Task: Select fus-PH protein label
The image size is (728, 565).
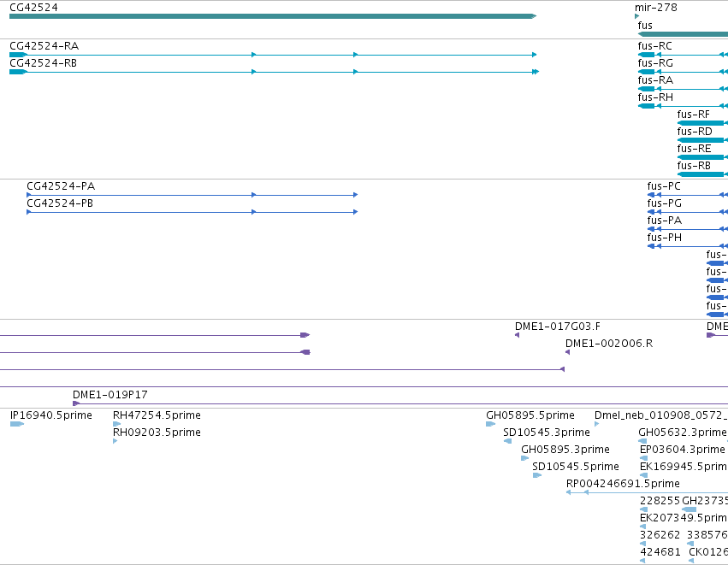Action: coord(665,238)
